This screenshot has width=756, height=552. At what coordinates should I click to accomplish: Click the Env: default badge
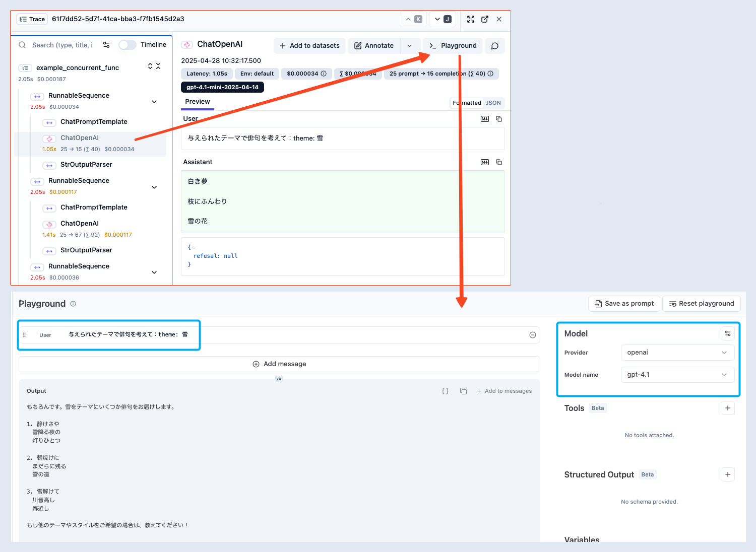[257, 74]
